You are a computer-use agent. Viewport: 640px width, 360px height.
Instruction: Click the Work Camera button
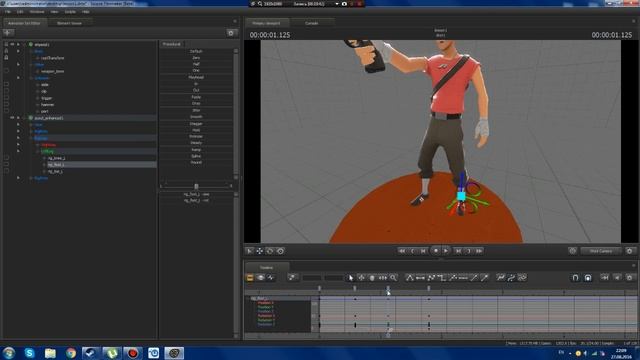click(601, 251)
